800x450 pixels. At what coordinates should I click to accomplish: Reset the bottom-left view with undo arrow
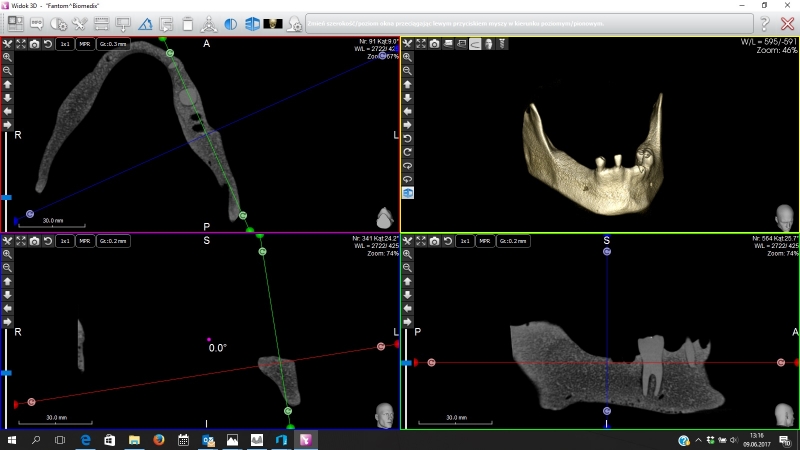point(47,241)
